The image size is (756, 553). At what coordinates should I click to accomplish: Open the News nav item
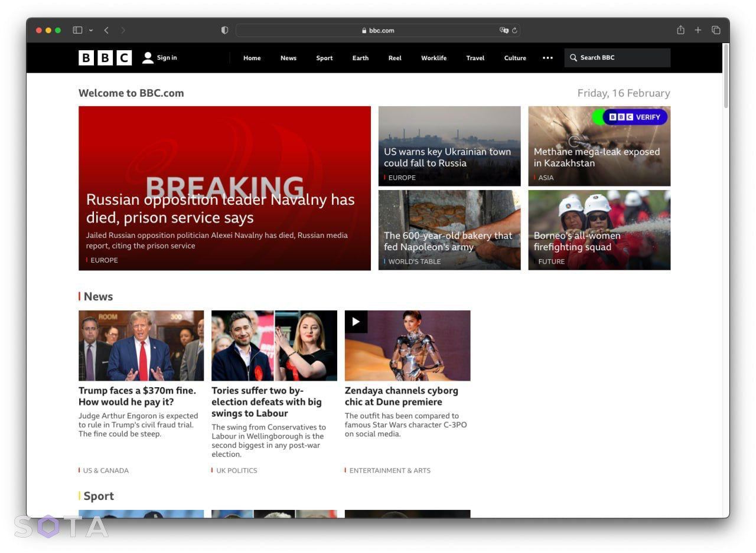pyautogui.click(x=288, y=58)
